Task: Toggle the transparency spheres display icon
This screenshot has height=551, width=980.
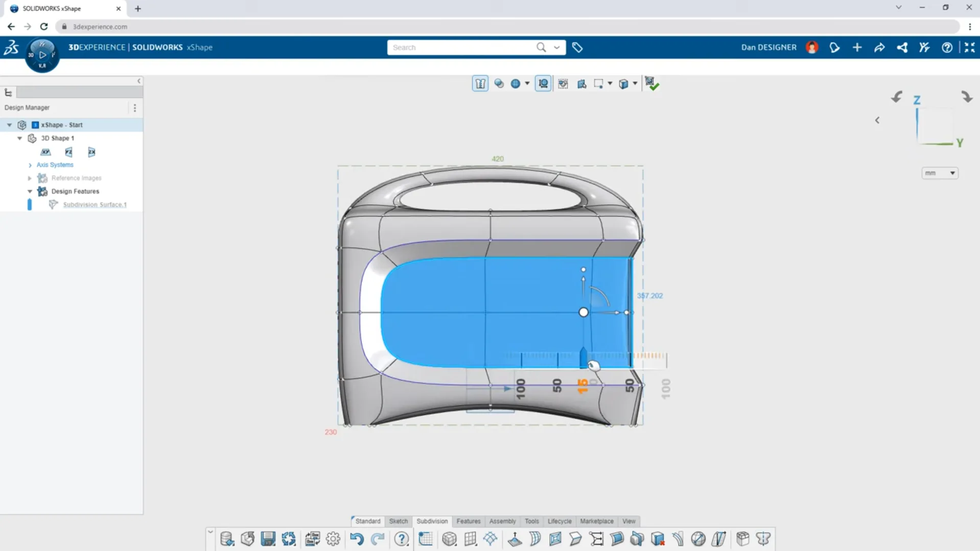Action: (499, 84)
